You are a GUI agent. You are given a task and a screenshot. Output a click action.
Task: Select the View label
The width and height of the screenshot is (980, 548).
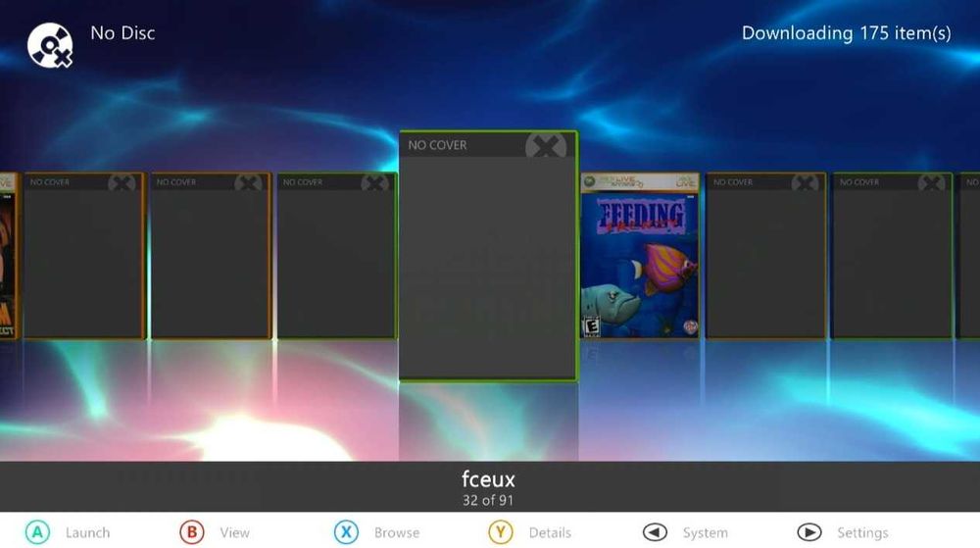pyautogui.click(x=234, y=533)
